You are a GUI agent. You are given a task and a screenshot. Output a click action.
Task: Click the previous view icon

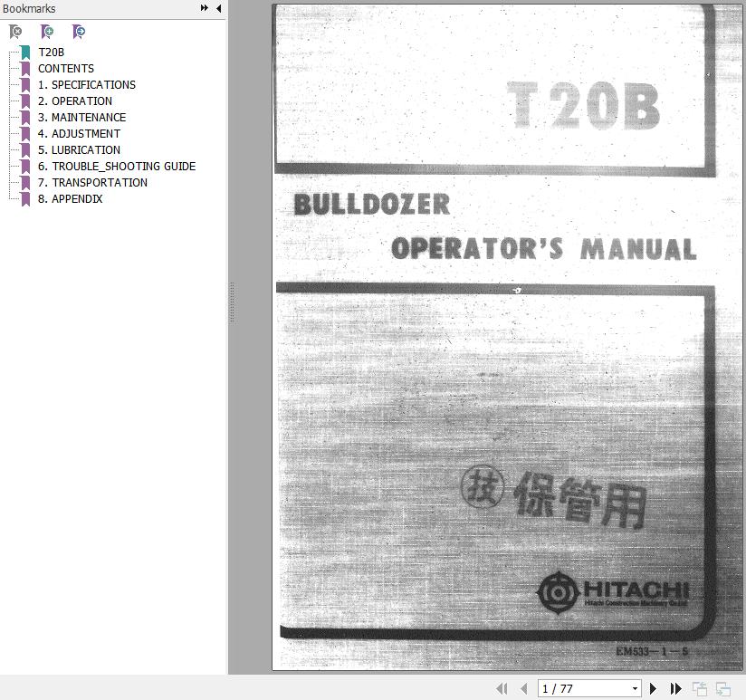pyautogui.click(x=700, y=688)
